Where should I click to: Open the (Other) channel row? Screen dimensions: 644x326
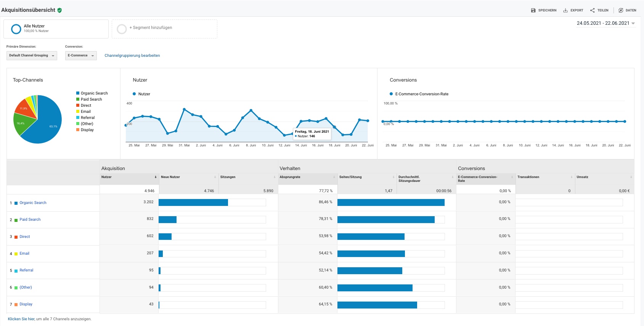tap(26, 287)
